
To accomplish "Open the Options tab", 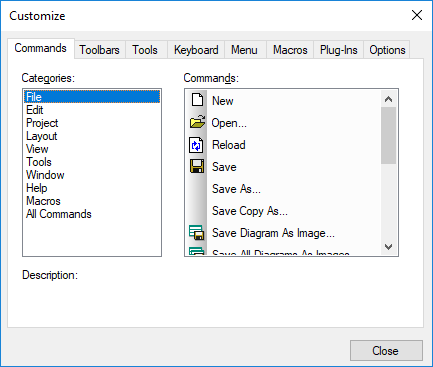I will coord(387,50).
